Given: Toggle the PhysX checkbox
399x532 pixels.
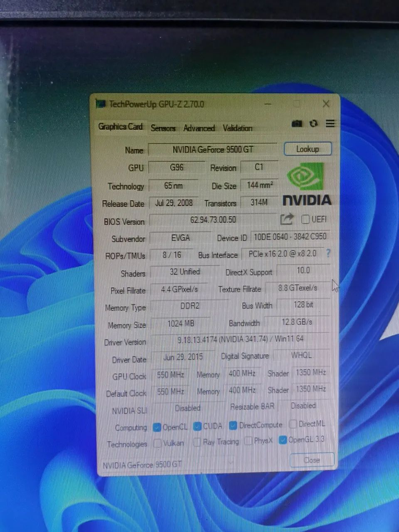Looking at the screenshot, I should (248, 441).
